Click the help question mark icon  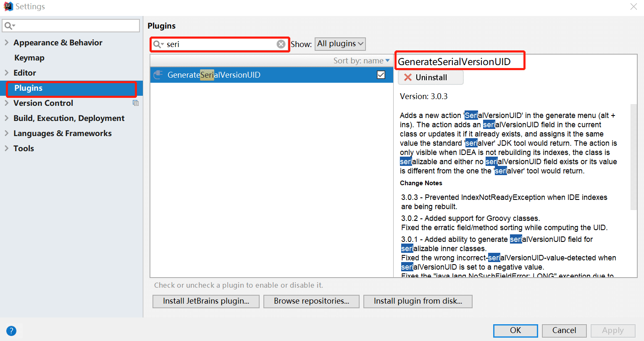click(11, 331)
